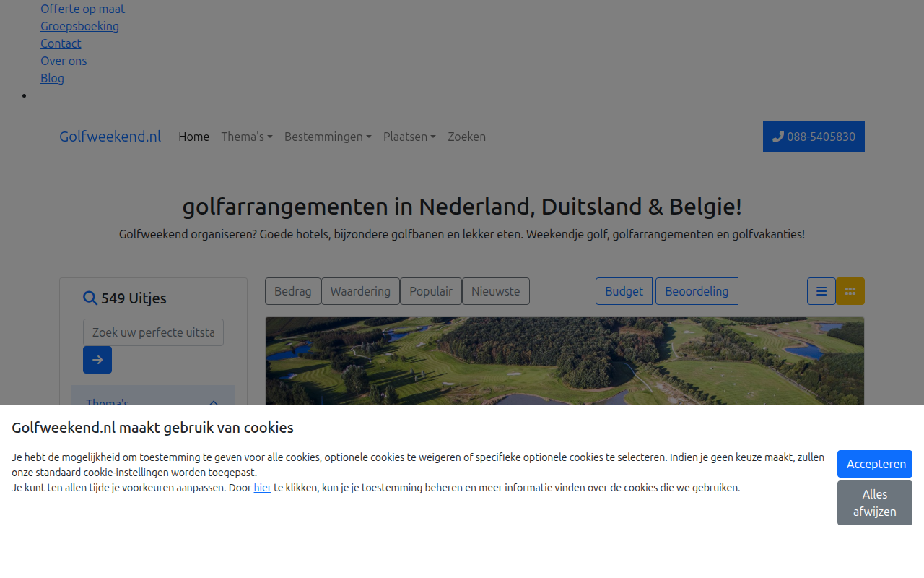This screenshot has height=578, width=924.
Task: Switch to grid view icon
Action: [850, 291]
